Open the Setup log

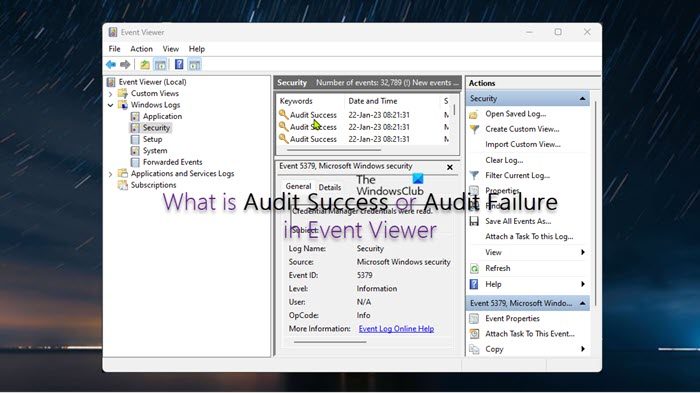point(152,139)
